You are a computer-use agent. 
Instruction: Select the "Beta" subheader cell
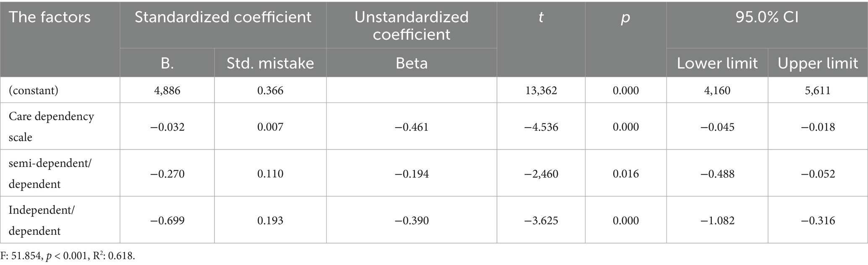(411, 63)
